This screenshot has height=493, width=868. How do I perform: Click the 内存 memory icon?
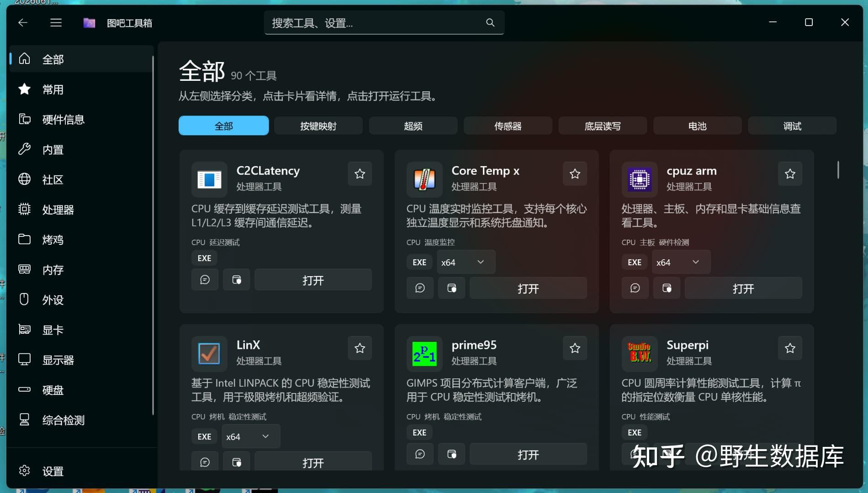coord(24,269)
